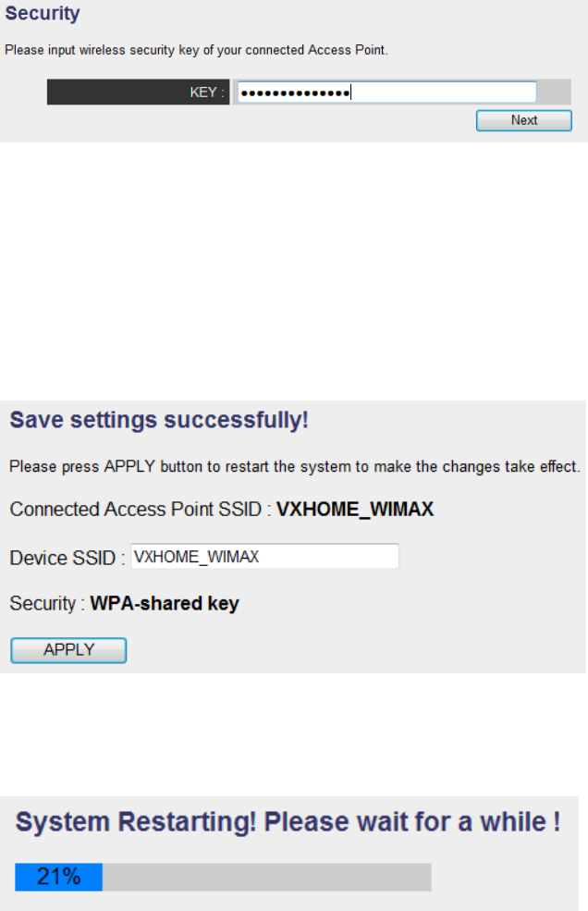The width and height of the screenshot is (588, 911).
Task: Click the gray unfilled part of the restart progress bar
Action: (x=266, y=877)
